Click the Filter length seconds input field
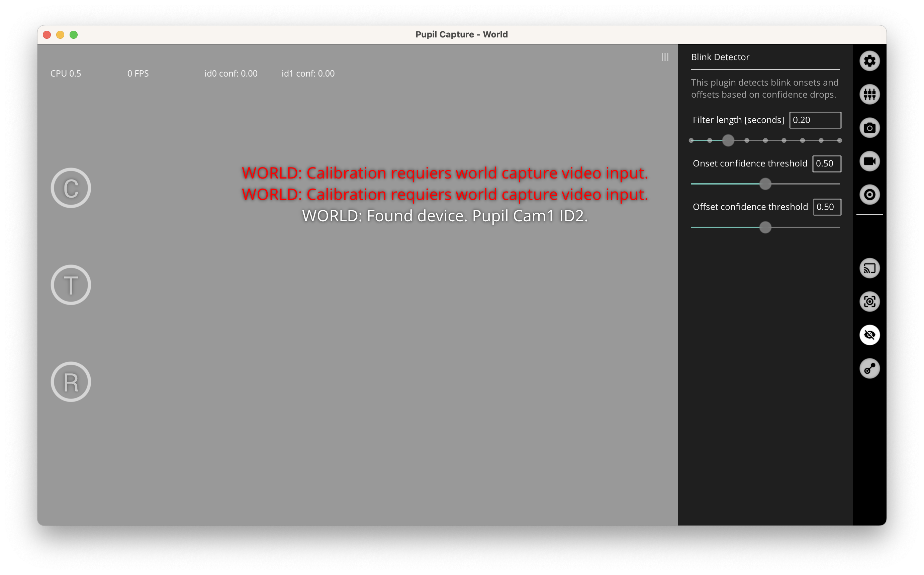This screenshot has width=924, height=575. click(x=815, y=120)
